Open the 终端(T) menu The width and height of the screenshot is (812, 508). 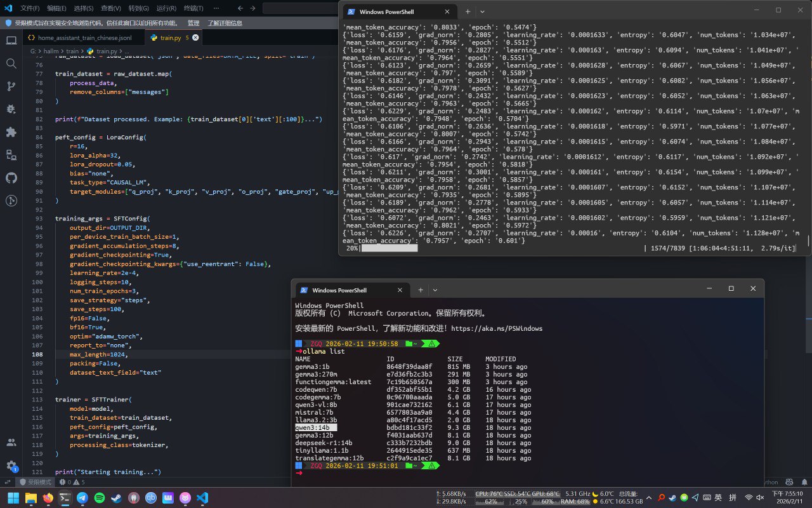pyautogui.click(x=193, y=8)
